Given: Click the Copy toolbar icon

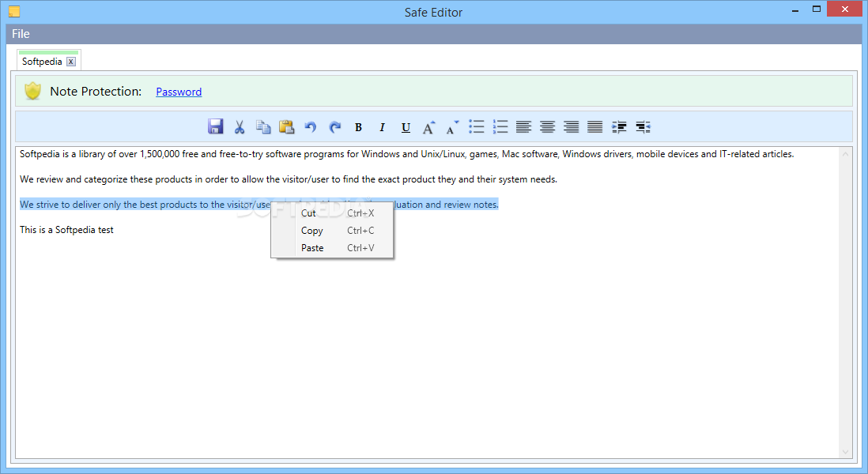Looking at the screenshot, I should click(263, 127).
